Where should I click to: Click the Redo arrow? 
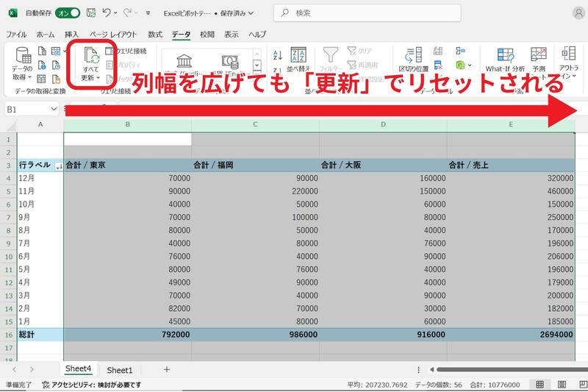[x=127, y=13]
